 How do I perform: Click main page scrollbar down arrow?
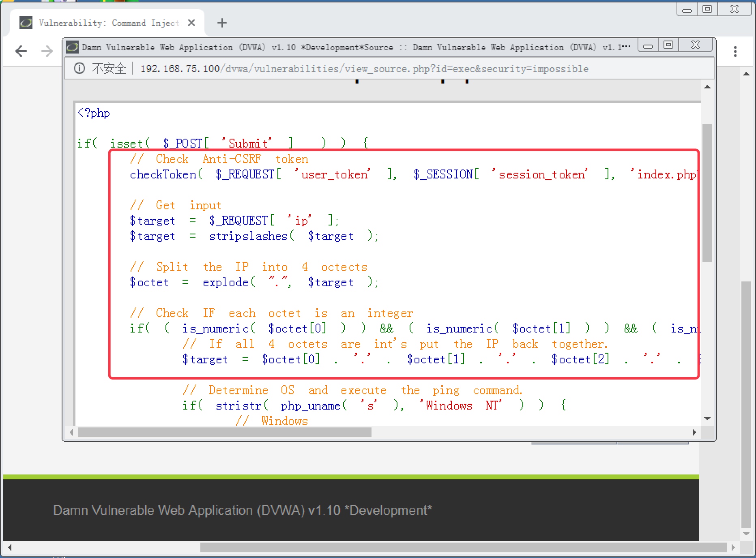(x=746, y=534)
